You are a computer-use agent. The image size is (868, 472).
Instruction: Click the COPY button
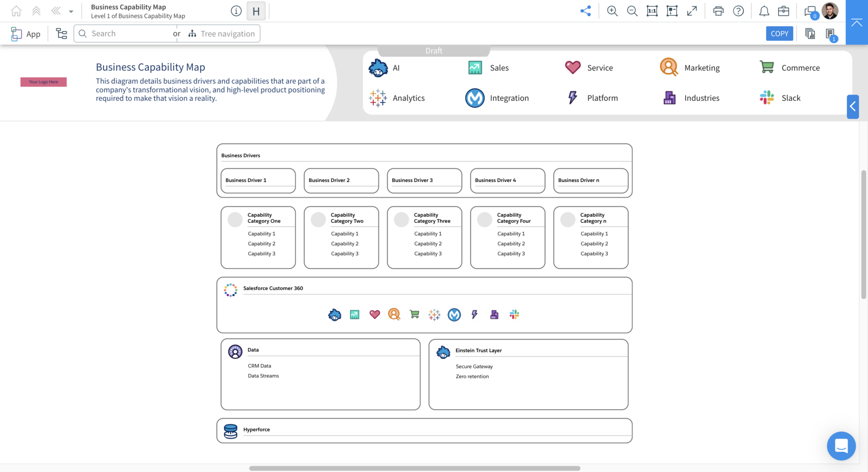tap(779, 33)
